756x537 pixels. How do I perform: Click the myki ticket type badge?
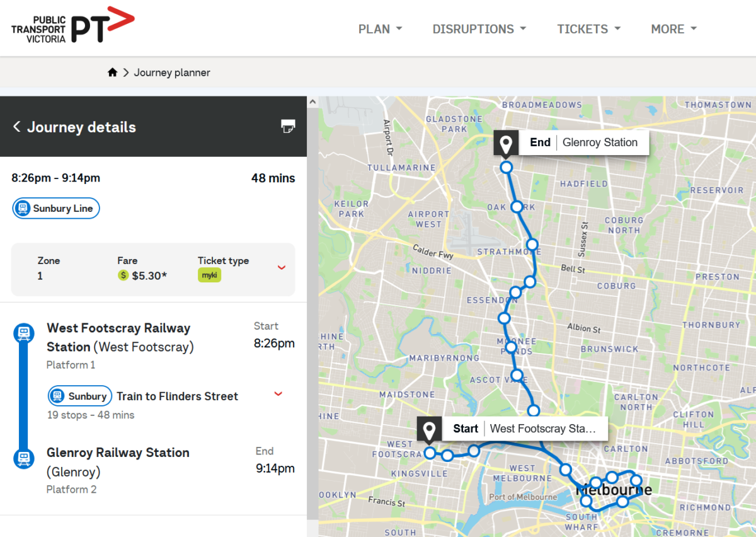point(210,275)
